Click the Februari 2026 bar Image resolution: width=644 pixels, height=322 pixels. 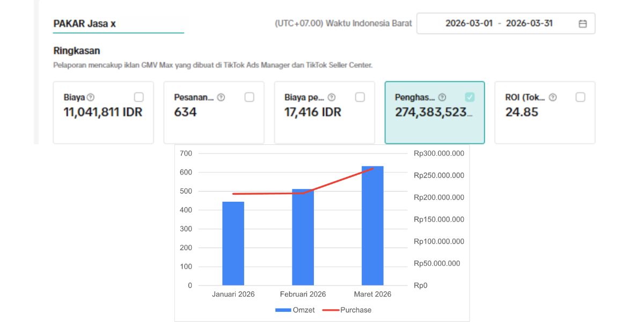coord(303,237)
